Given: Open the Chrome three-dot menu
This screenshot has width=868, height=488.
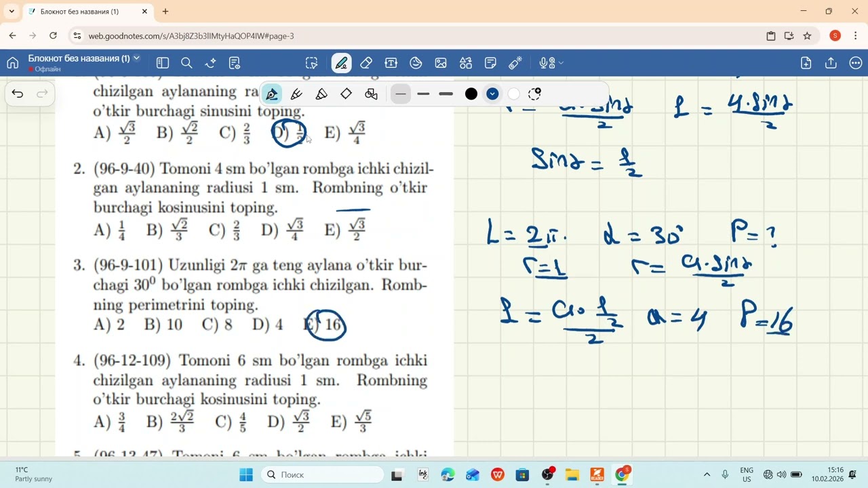Looking at the screenshot, I should tap(855, 36).
